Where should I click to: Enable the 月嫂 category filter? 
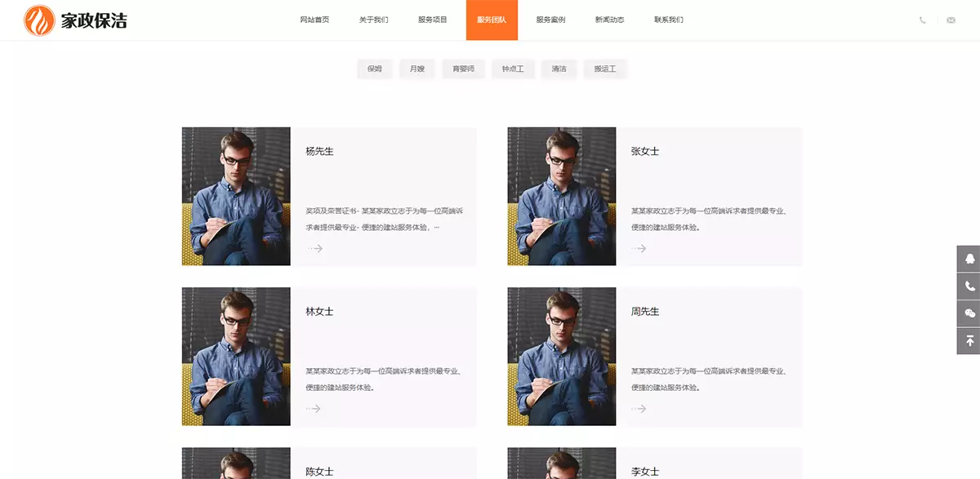click(417, 69)
